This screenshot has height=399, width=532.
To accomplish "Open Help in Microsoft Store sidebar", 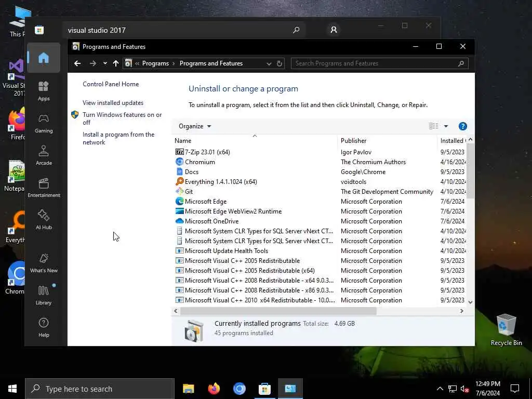I will pos(44,327).
